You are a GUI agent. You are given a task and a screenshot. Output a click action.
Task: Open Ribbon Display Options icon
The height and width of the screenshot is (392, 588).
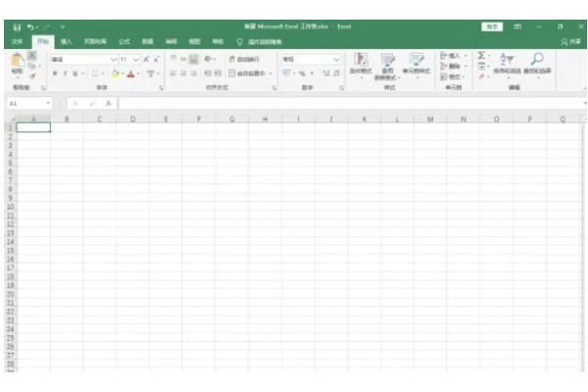(517, 26)
